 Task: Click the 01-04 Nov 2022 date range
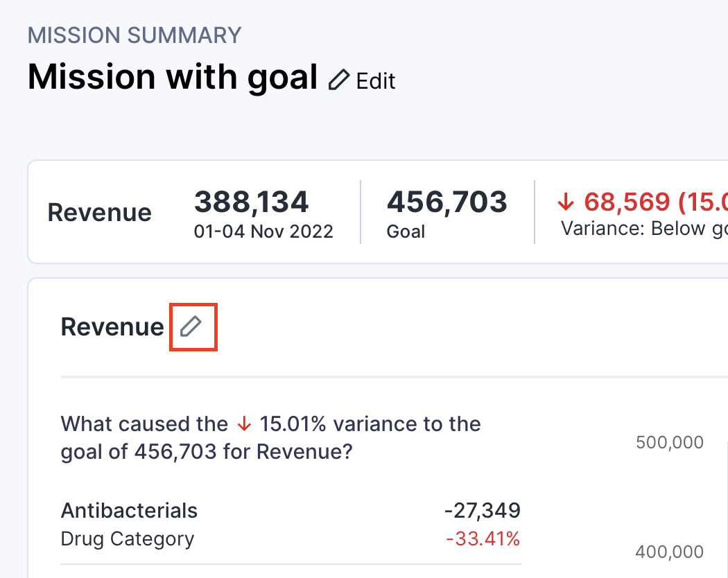pos(263,231)
